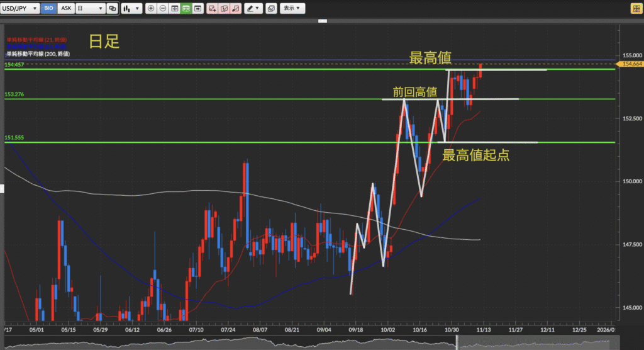Switch price display to BID
Image resolution: width=644 pixels, height=350 pixels.
[49, 9]
